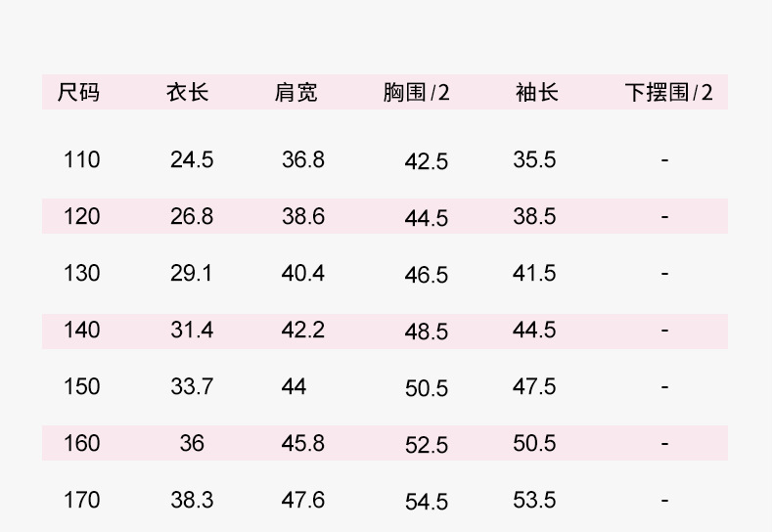Click the size 140 cell

[82, 330]
